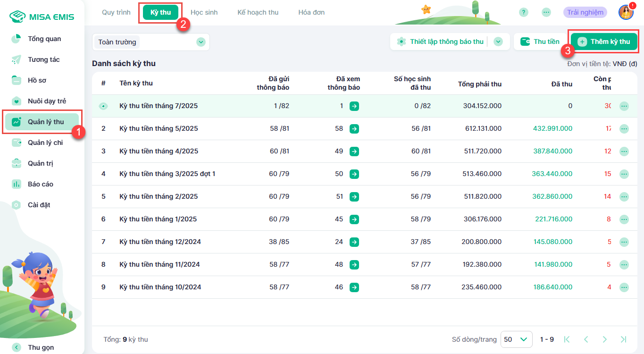Switch to the Học sinh tab
This screenshot has height=354, width=644.
(x=204, y=12)
